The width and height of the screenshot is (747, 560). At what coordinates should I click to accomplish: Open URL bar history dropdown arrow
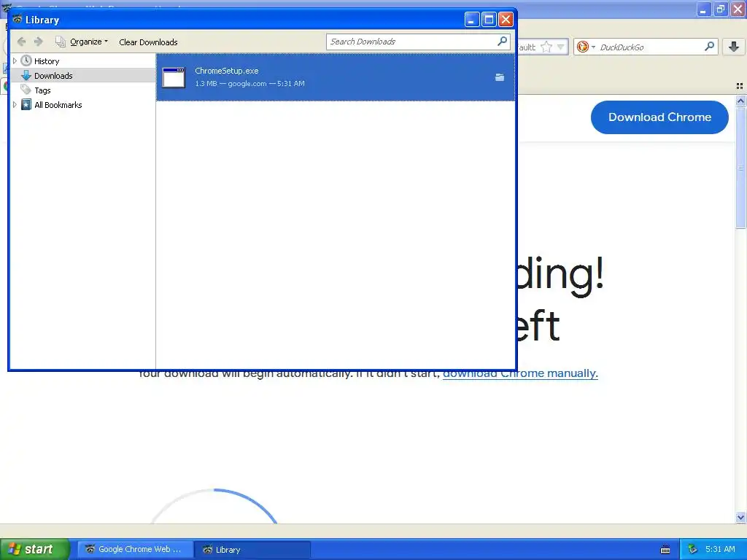pos(560,47)
